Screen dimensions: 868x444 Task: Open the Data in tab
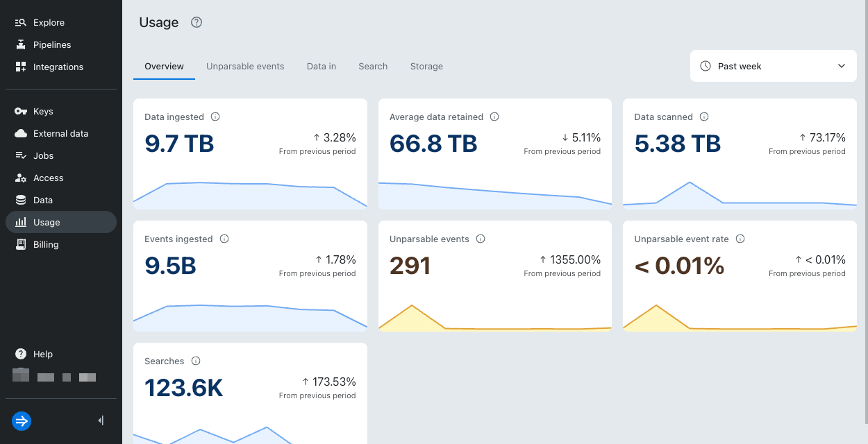point(322,67)
